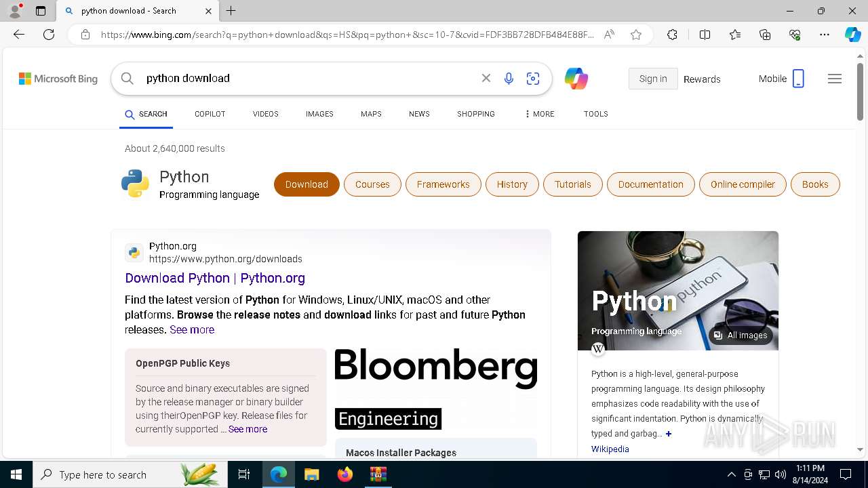View site information lock icon
Viewport: 868px width, 488px height.
(85, 35)
